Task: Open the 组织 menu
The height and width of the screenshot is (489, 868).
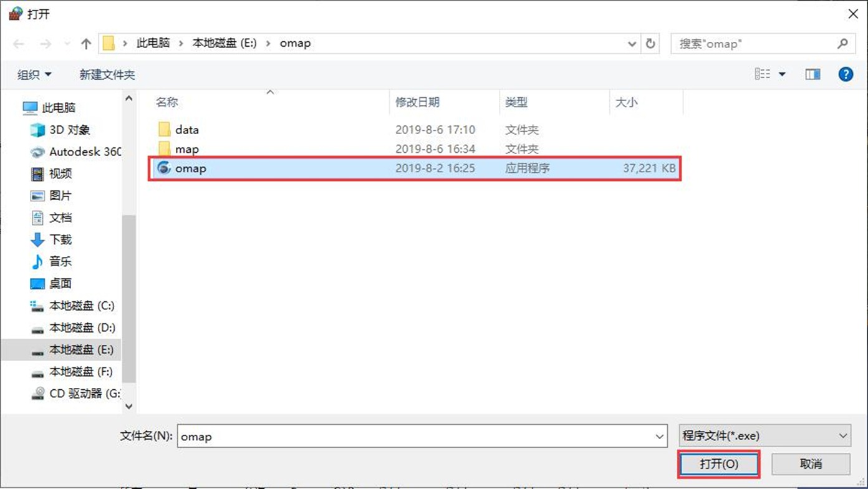Action: coord(34,75)
